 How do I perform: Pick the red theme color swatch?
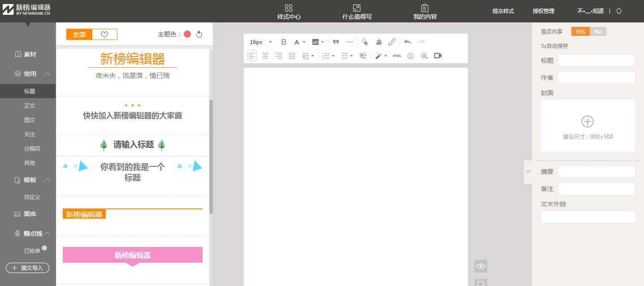click(x=187, y=35)
